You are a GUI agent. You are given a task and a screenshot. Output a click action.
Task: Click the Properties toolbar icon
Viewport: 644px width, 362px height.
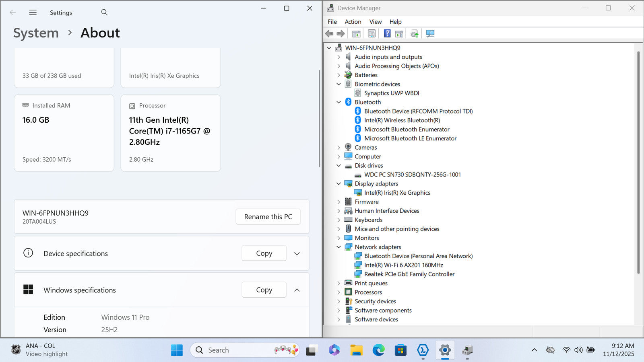(x=372, y=33)
